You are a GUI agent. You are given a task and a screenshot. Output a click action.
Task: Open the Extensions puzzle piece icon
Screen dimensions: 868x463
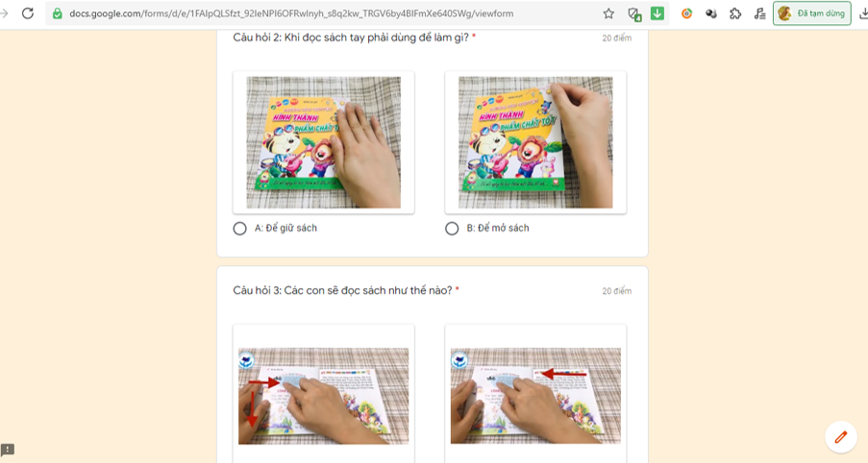(x=735, y=13)
